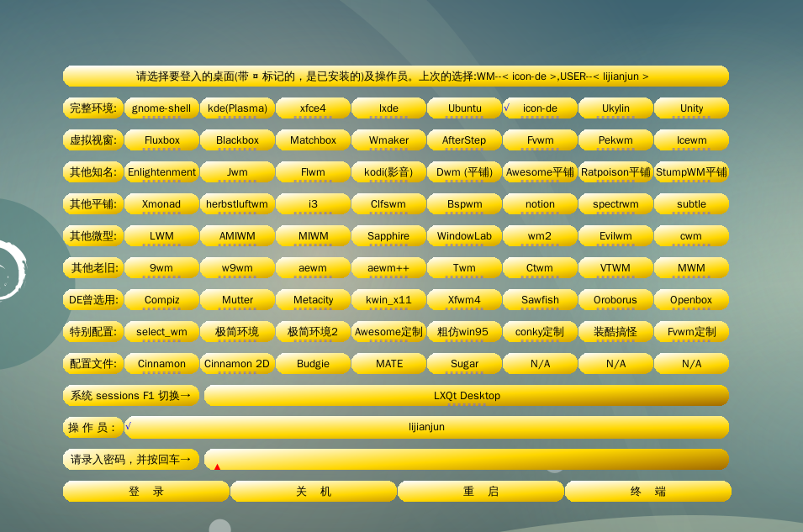Image resolution: width=803 pixels, height=532 pixels.
Task: Pick Matchbox window manager
Action: (x=313, y=140)
